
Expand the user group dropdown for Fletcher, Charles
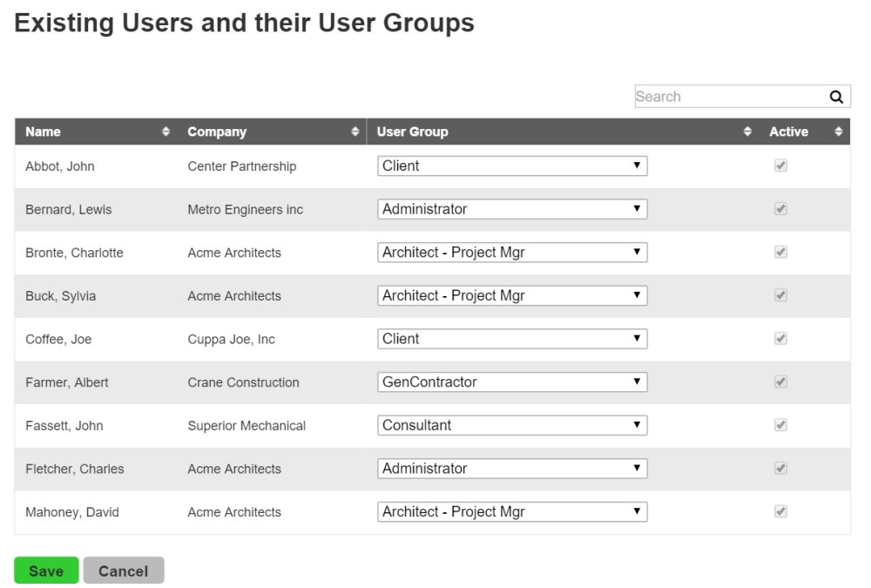pyautogui.click(x=512, y=468)
